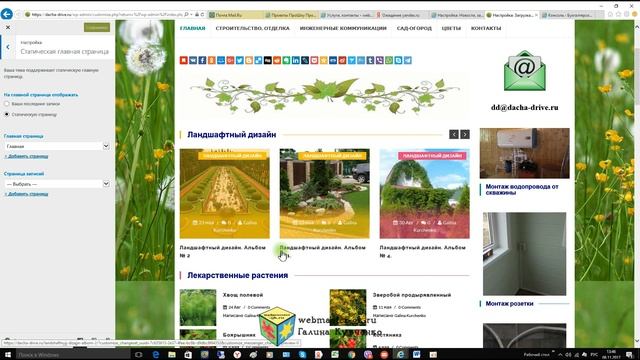This screenshot has height=360, width=640.
Task: Click the browser back arrow button
Action: pos(7,14)
